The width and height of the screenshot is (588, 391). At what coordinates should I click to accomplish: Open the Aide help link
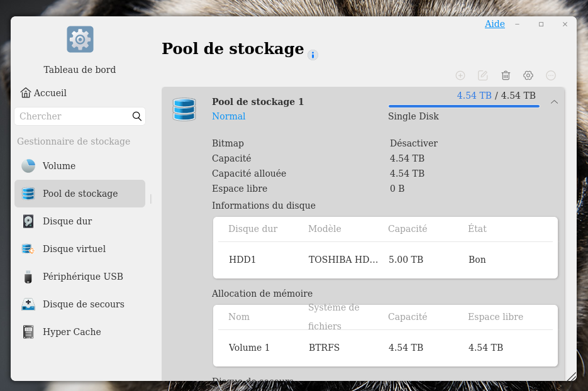click(x=494, y=24)
